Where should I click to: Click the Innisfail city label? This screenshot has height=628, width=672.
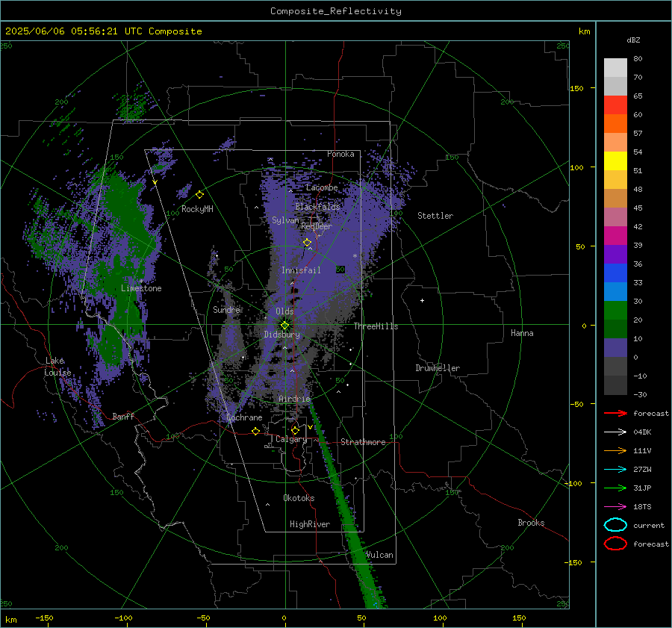[301, 270]
